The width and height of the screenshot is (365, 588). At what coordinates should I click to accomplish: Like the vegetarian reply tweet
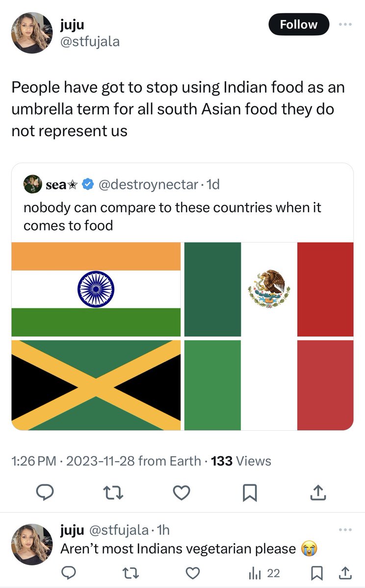tap(194, 572)
